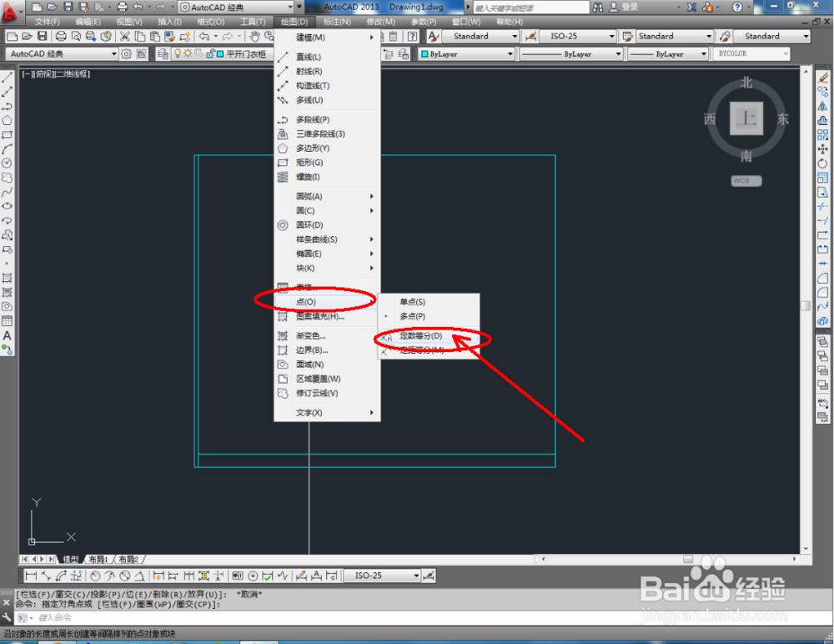834x644 pixels.
Task: Open ISO-25 dropdown in bottom dimension toolbar
Action: (x=382, y=576)
